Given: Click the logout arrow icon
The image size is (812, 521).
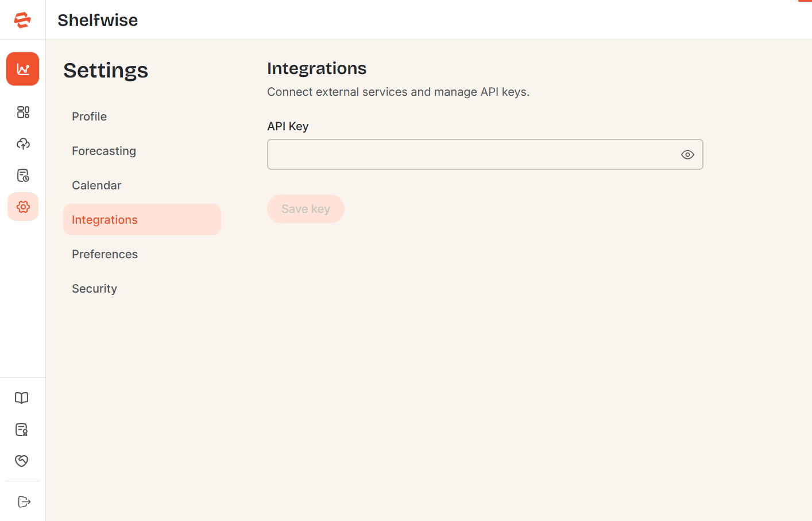Looking at the screenshot, I should tap(24, 501).
